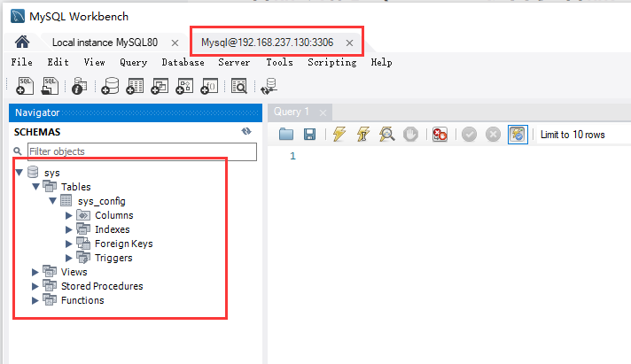Viewport: 631px width, 364px height.
Task: Run EXPLAIN on the statement icon
Action: pyautogui.click(x=386, y=134)
